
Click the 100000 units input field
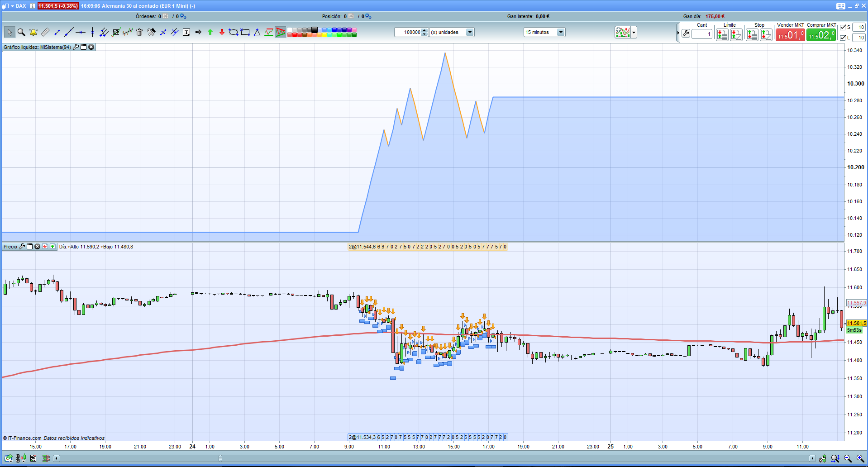tap(408, 32)
